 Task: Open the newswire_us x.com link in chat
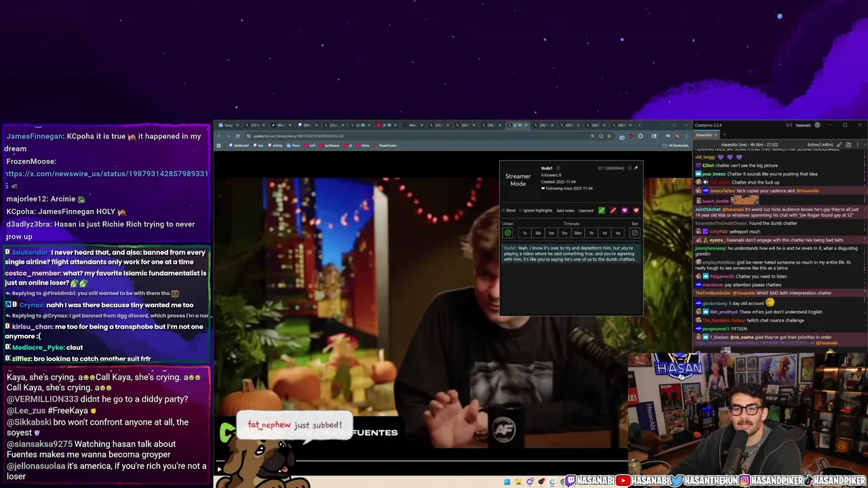(107, 179)
